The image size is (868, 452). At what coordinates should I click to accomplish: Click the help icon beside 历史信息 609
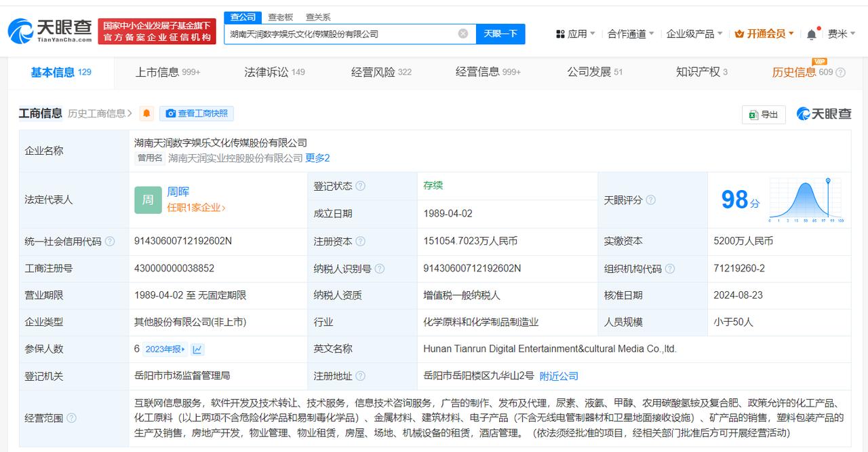(841, 73)
